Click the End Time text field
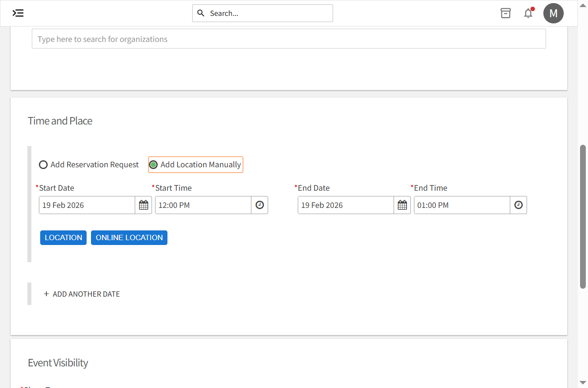Screen dimensions: 588x388 (462, 205)
